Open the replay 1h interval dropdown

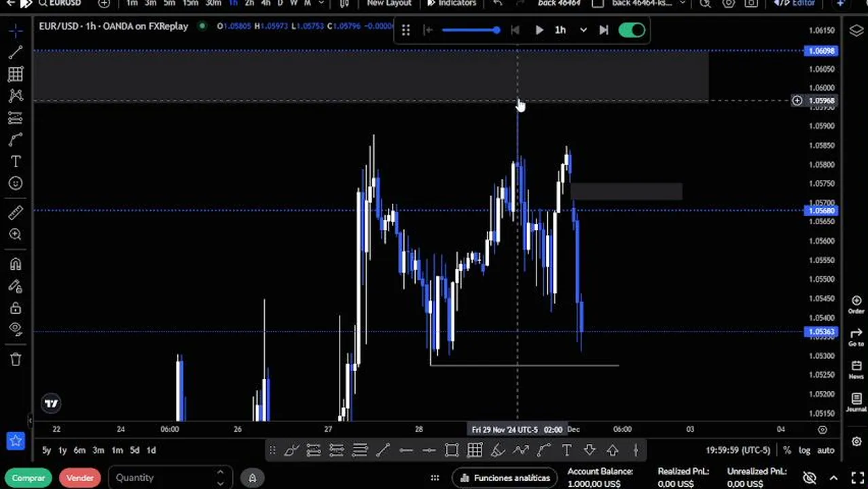pos(571,31)
